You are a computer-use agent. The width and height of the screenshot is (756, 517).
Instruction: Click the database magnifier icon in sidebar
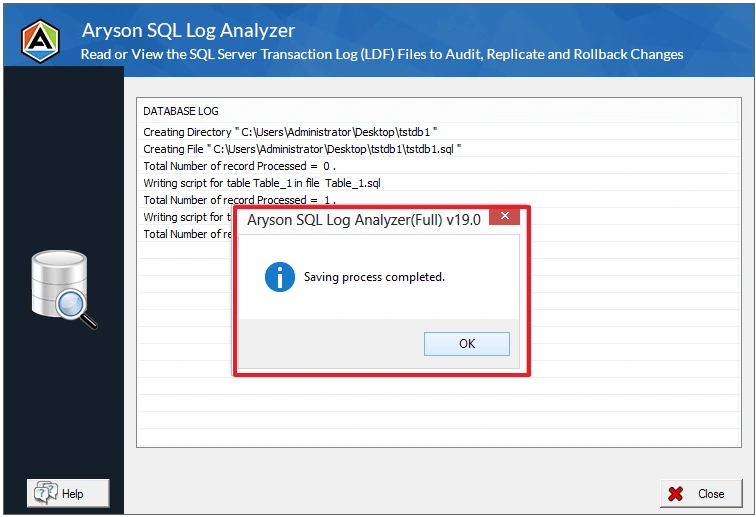click(63, 289)
